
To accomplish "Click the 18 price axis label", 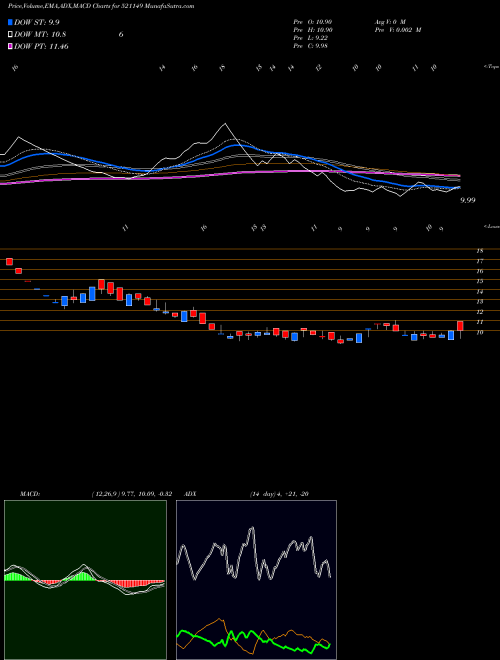I will 479,251.
